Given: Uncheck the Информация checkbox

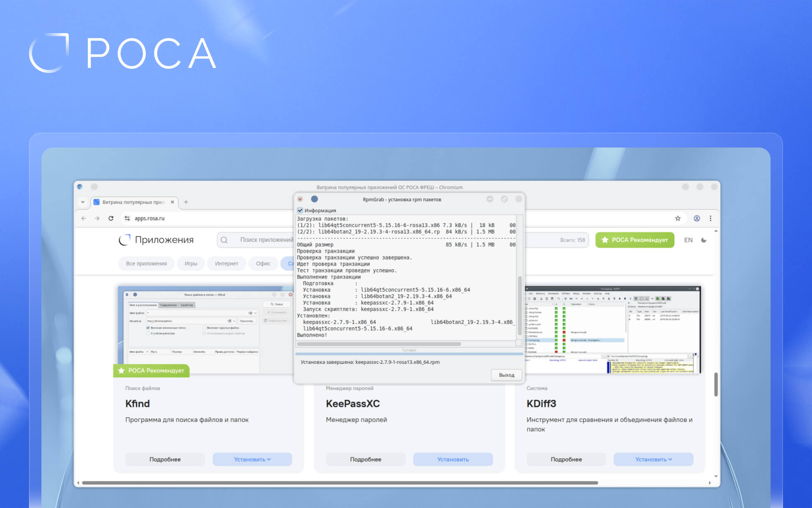Looking at the screenshot, I should pos(300,210).
